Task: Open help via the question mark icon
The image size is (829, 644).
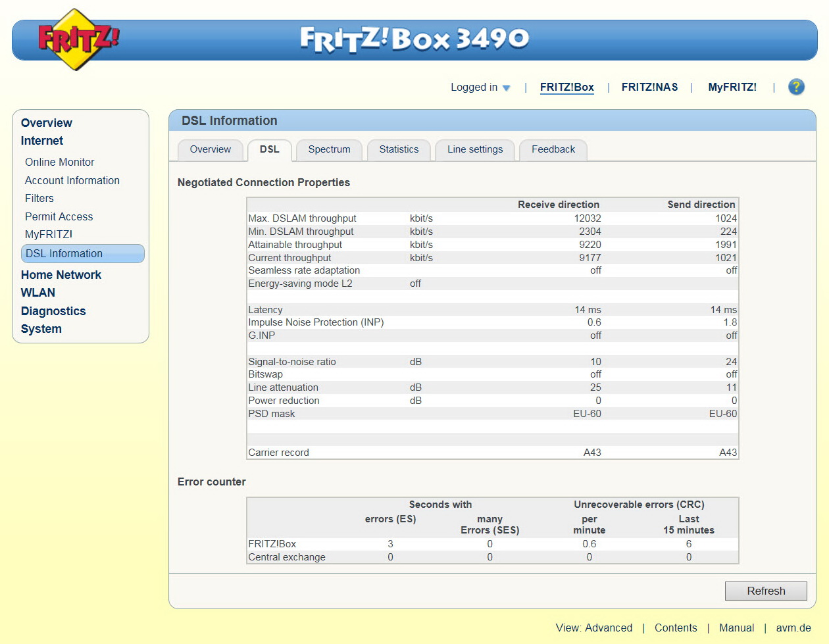Action: (x=796, y=87)
